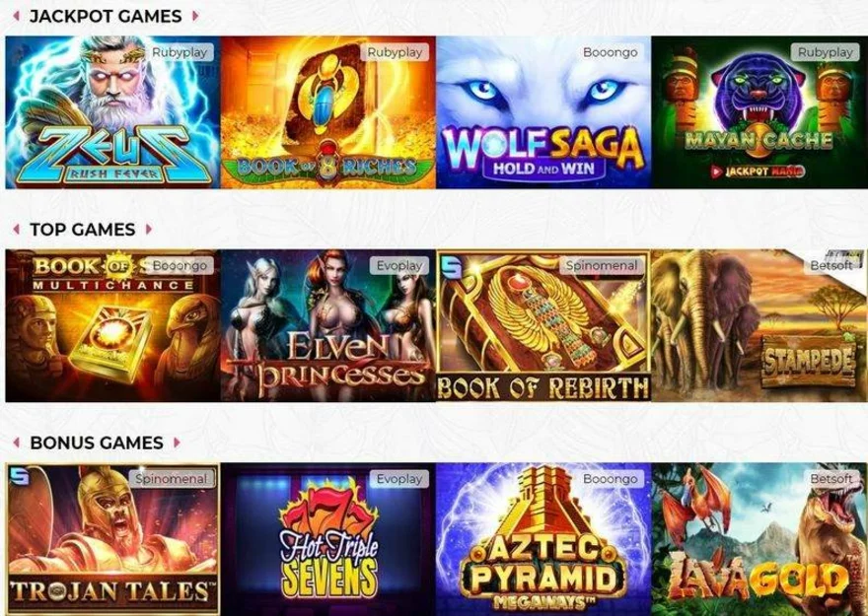Launch Aztec Pyramid Megaways game
Viewport: 868px width, 616px height.
543,539
